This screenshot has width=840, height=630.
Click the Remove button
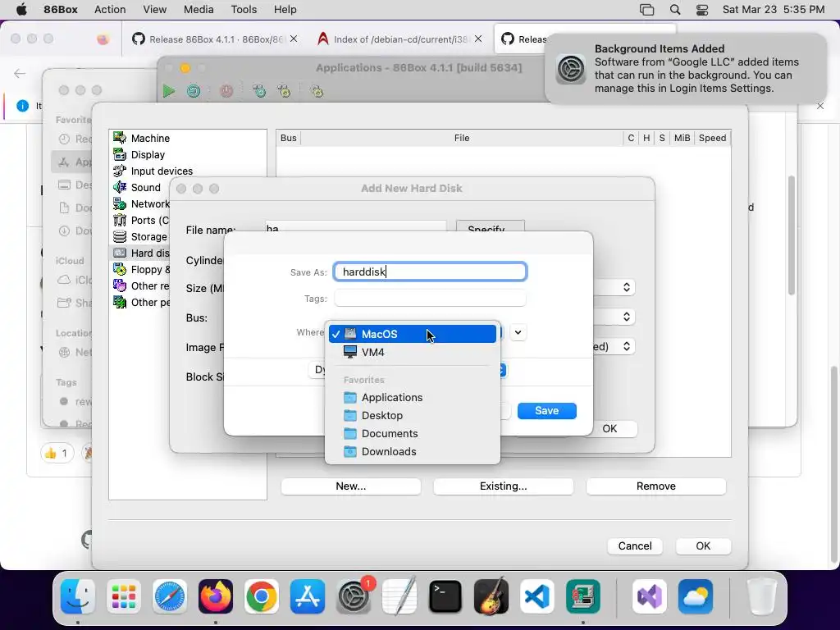click(x=656, y=486)
